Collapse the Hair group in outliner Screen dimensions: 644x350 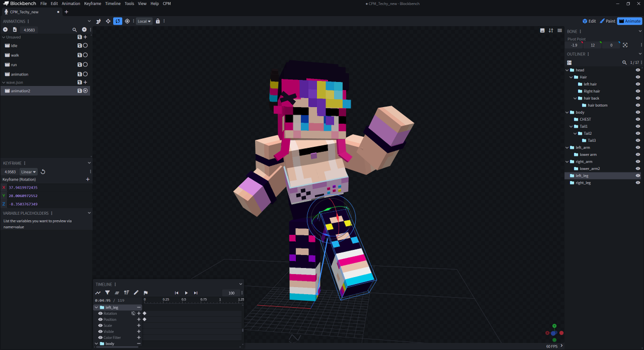pyautogui.click(x=571, y=77)
